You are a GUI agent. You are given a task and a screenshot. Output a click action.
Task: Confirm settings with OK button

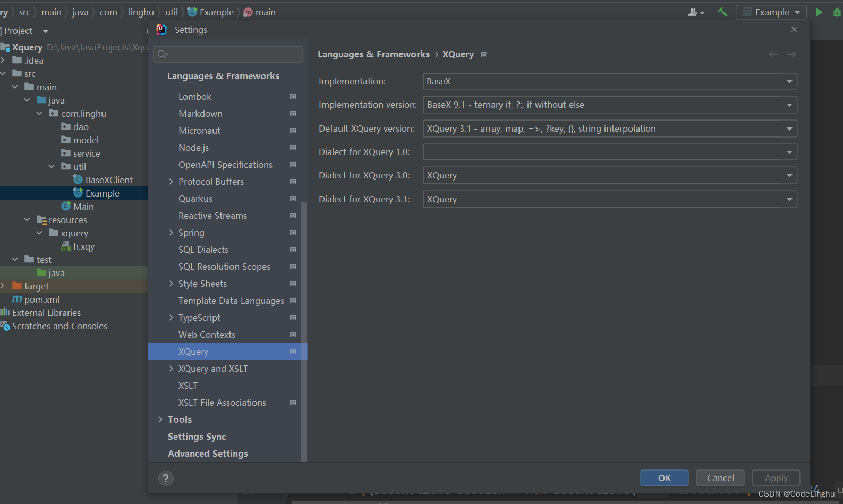pos(665,478)
